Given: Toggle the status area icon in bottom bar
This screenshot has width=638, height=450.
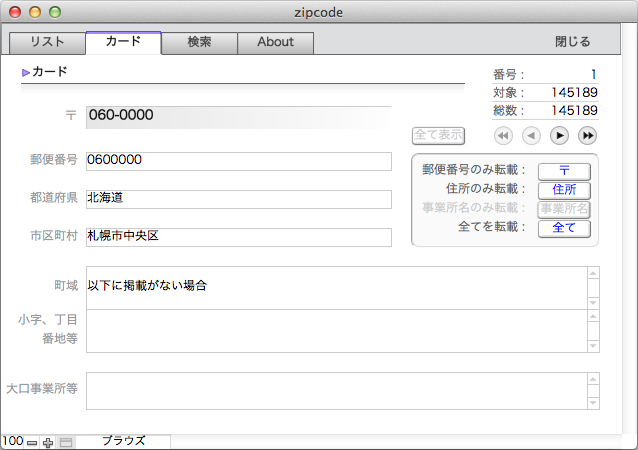Looking at the screenshot, I should pos(65,441).
